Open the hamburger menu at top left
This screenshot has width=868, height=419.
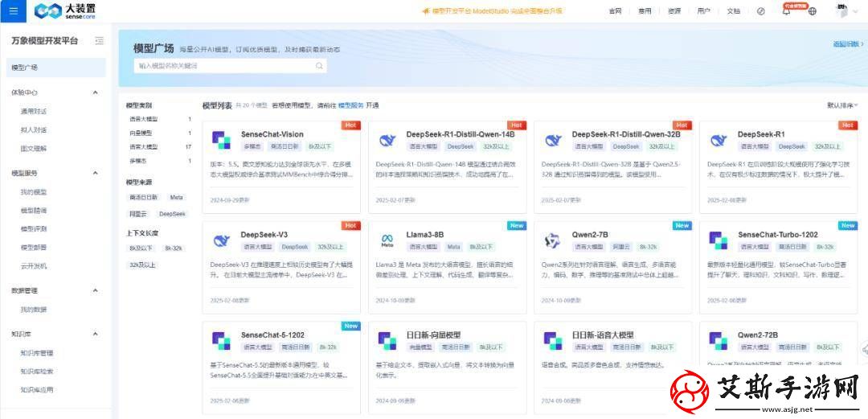[x=14, y=11]
